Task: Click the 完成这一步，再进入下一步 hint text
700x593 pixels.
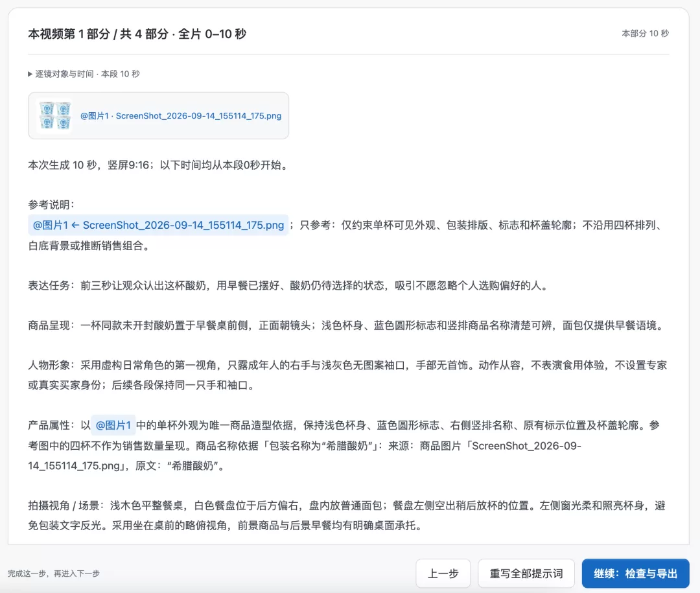Action: (54, 574)
